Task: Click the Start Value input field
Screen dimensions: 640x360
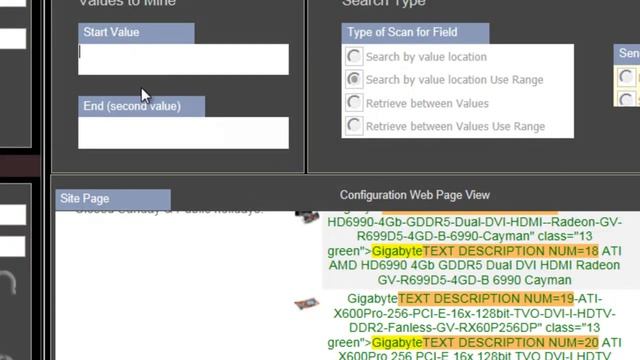Action: [x=183, y=60]
